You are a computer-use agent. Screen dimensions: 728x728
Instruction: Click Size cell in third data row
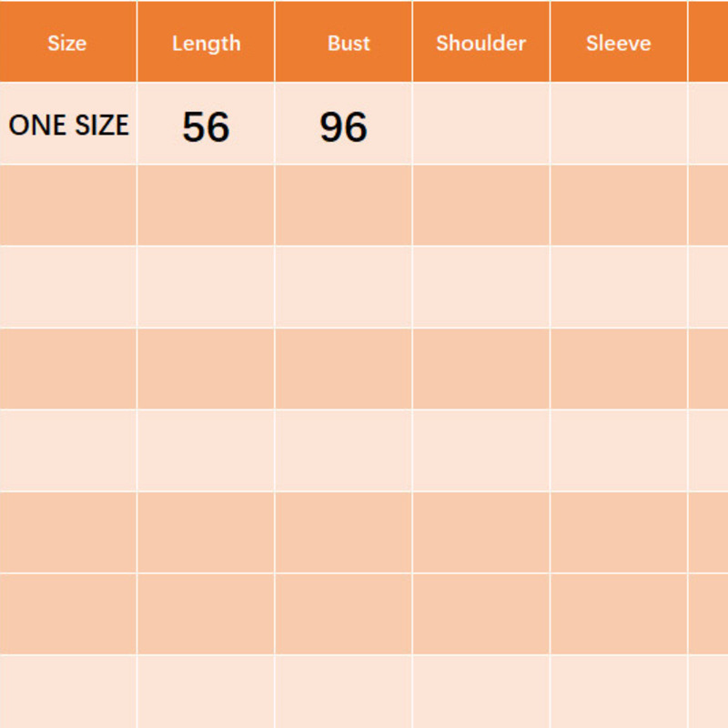tap(68, 288)
